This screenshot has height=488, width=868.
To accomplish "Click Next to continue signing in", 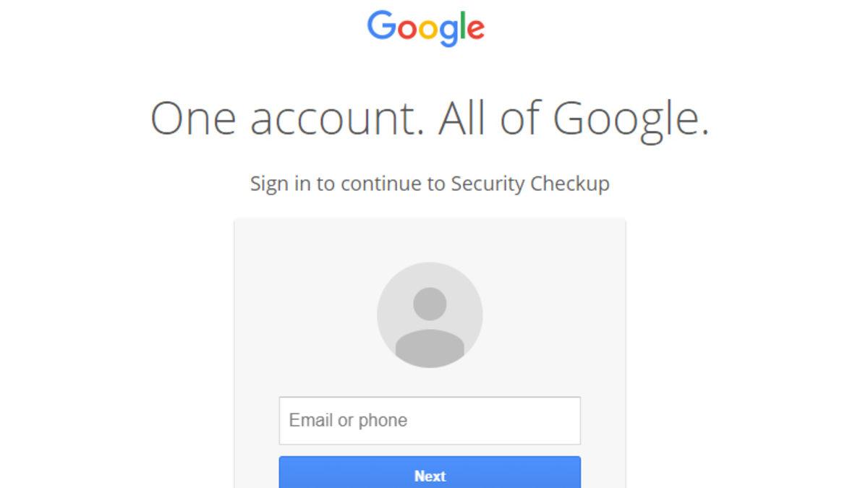I will coord(430,475).
